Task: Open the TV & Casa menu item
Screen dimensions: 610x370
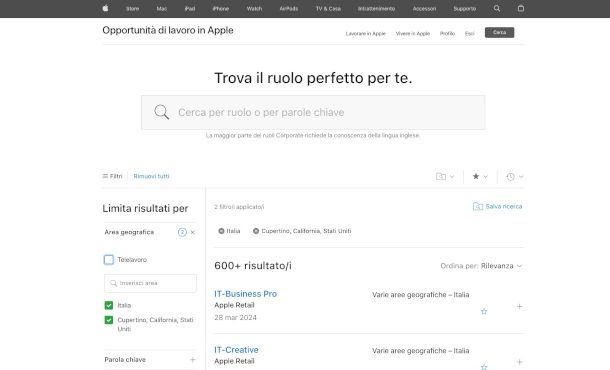Action: (x=328, y=9)
